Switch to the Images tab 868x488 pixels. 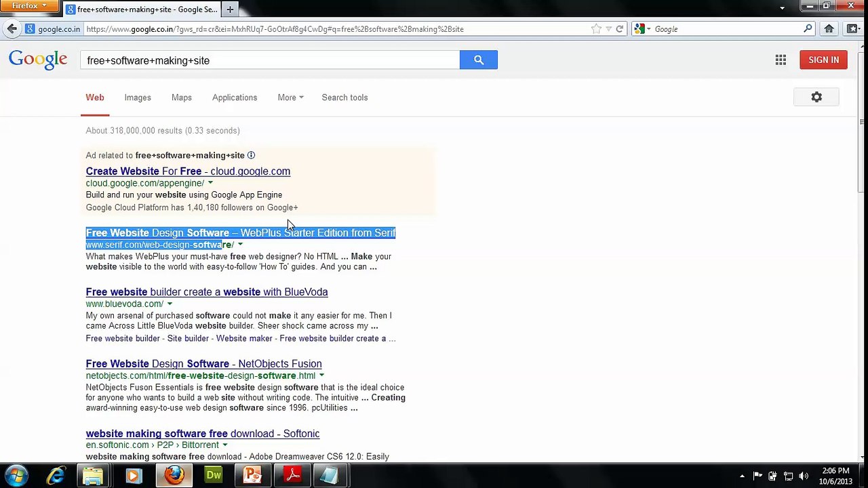tap(138, 98)
